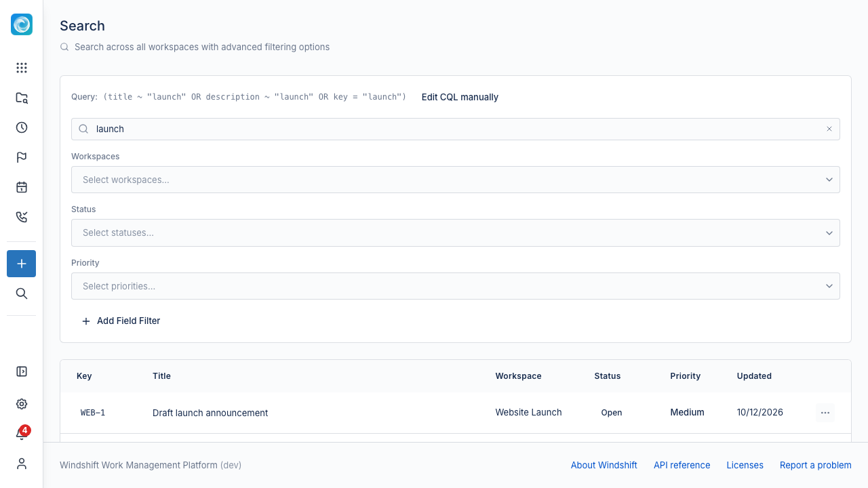Click the Website Launch workspace cell
The width and height of the screenshot is (868, 488).
[529, 412]
